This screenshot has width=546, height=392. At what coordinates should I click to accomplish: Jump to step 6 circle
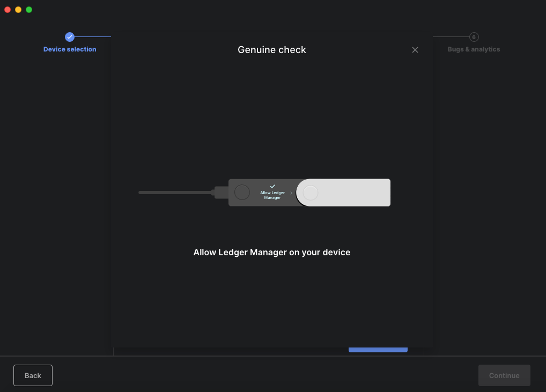(474, 37)
